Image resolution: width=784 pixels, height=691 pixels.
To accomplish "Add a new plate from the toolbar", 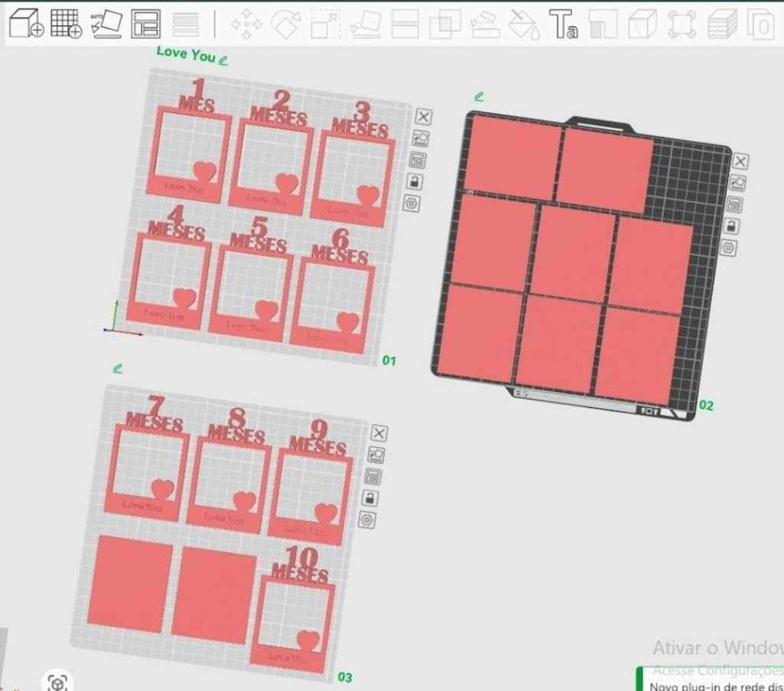I will pos(66,24).
